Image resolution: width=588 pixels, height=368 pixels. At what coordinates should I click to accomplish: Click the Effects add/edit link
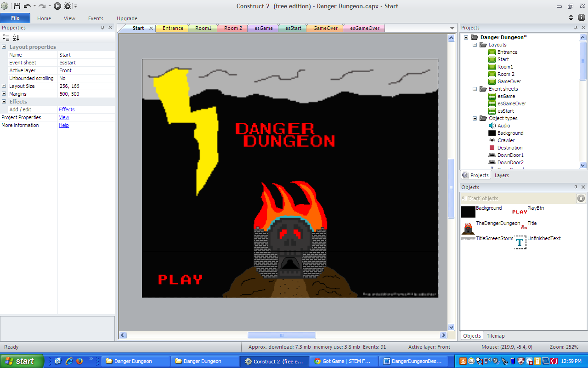pos(67,109)
